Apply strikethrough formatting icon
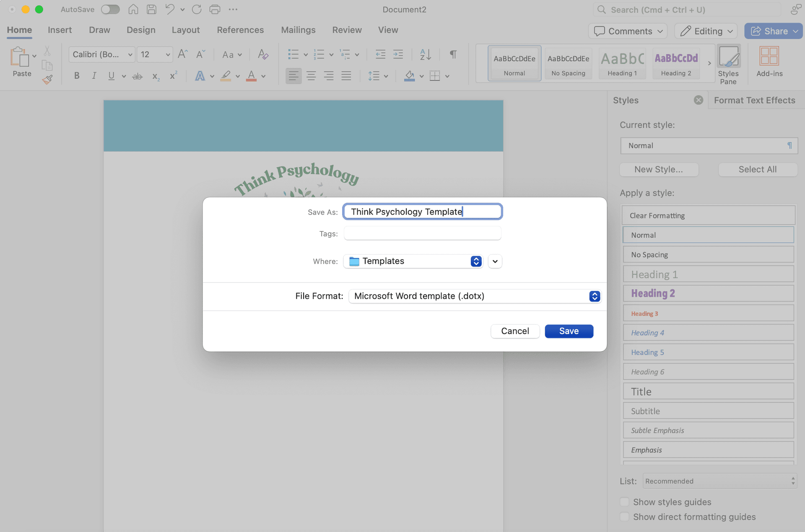805x532 pixels. point(137,76)
